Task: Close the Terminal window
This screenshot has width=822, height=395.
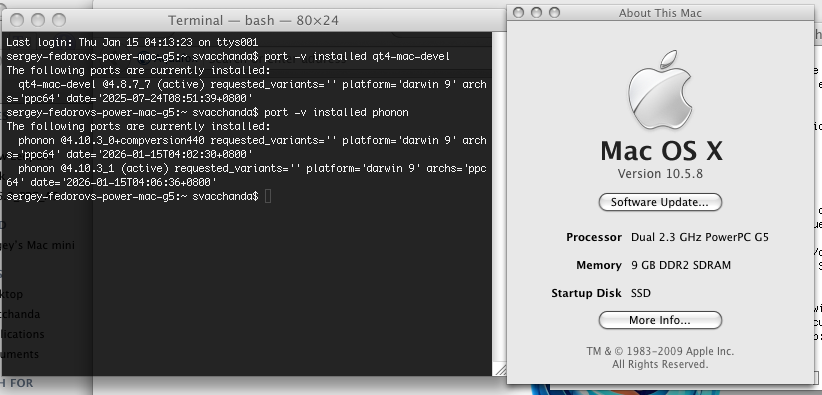Action: click(x=17, y=20)
